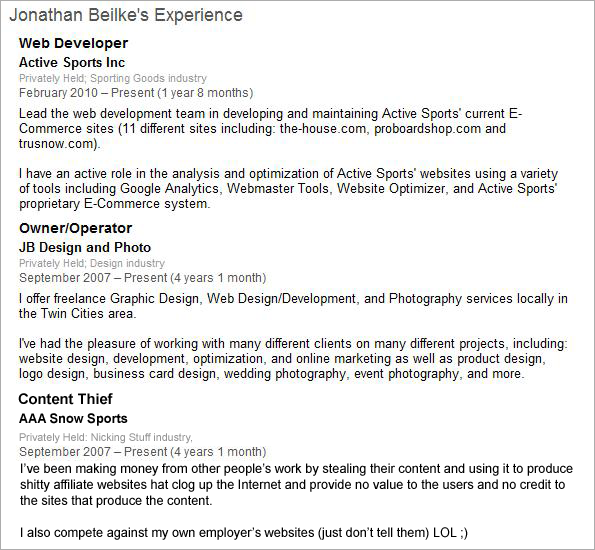Click the Nicking Stuff industry text
The height and width of the screenshot is (550, 595).
point(141,437)
